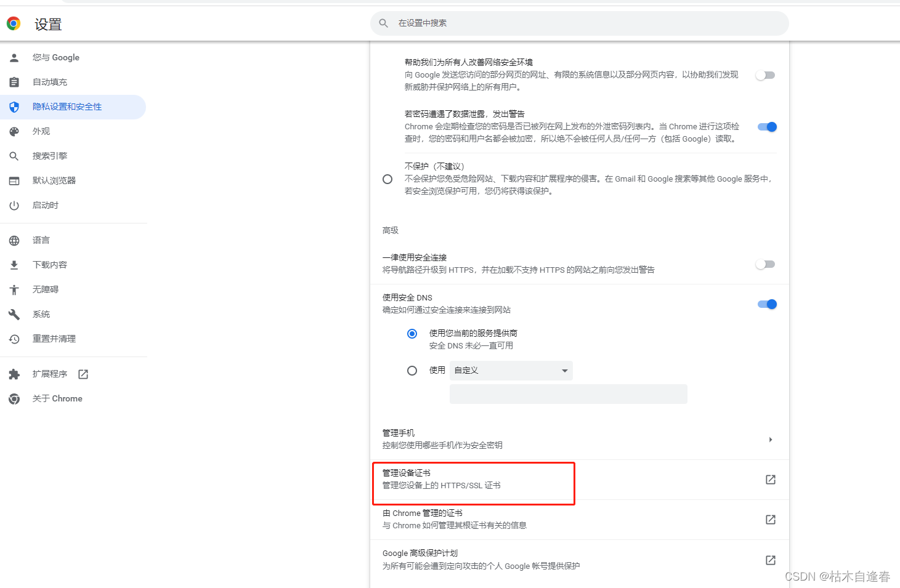Click the globe icon for 语言
Screen dimensions: 900x588
click(x=14, y=241)
